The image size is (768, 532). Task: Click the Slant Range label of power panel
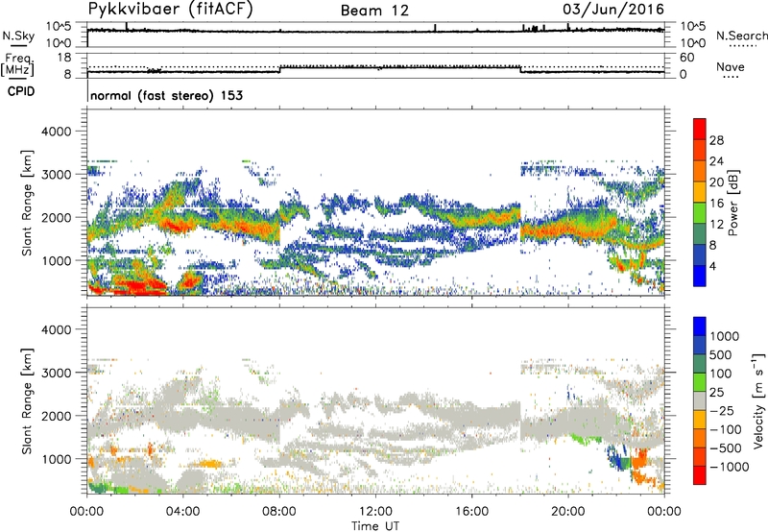27,203
